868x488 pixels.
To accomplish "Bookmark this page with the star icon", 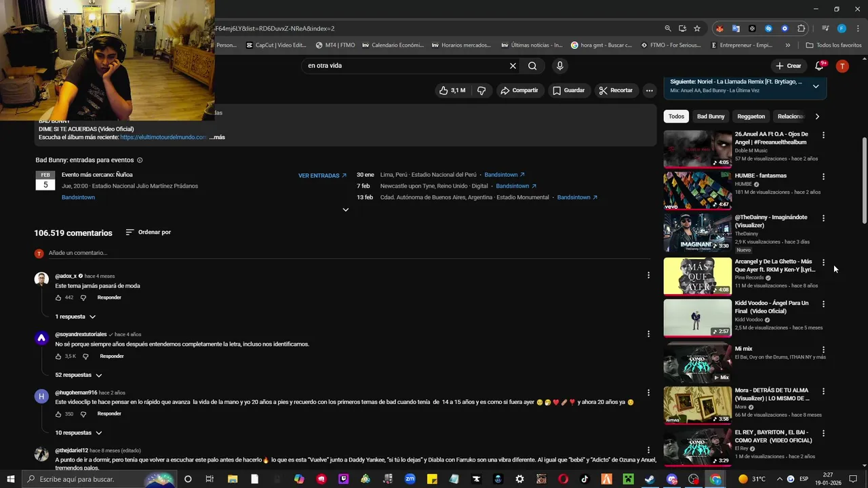I will click(697, 28).
